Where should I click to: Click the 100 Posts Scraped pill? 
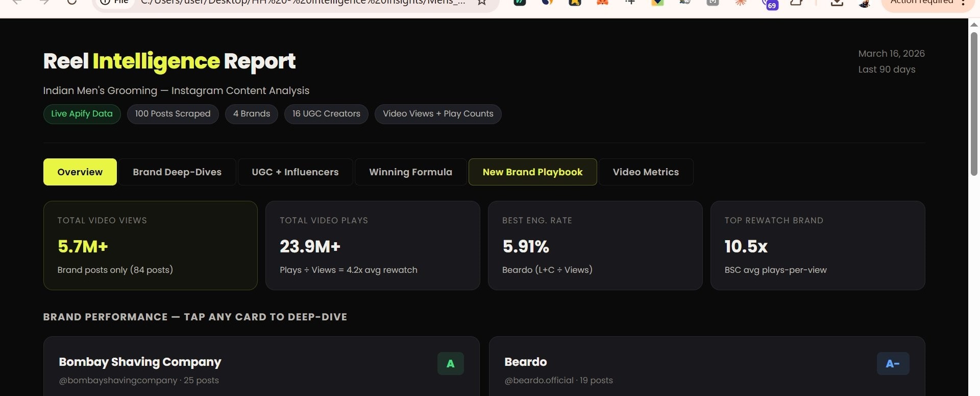(x=173, y=114)
